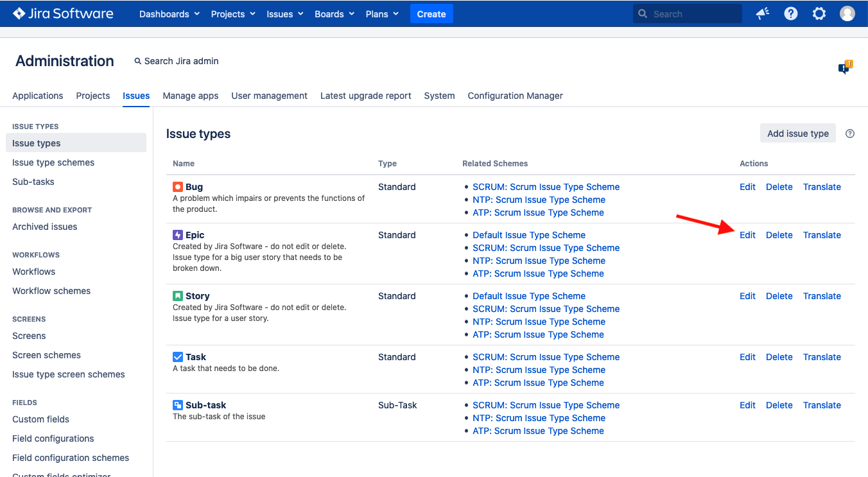Viewport: 868px width, 477px height.
Task: Switch to the Latest upgrade report tab
Action: [366, 96]
